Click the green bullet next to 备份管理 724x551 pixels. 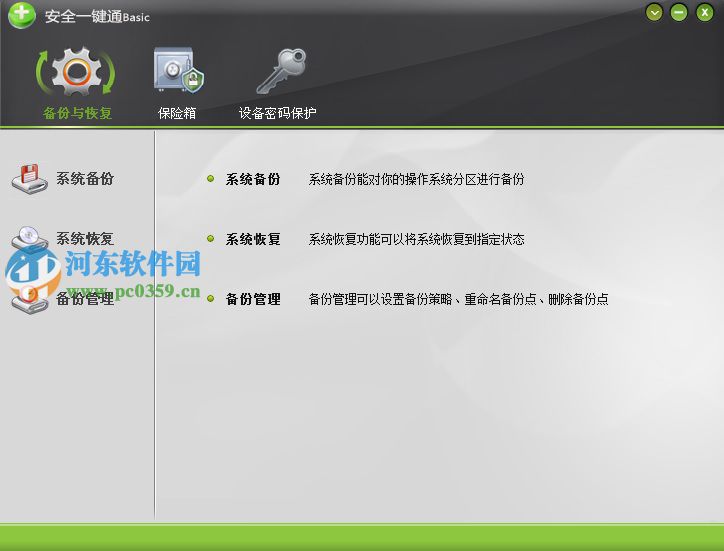211,298
